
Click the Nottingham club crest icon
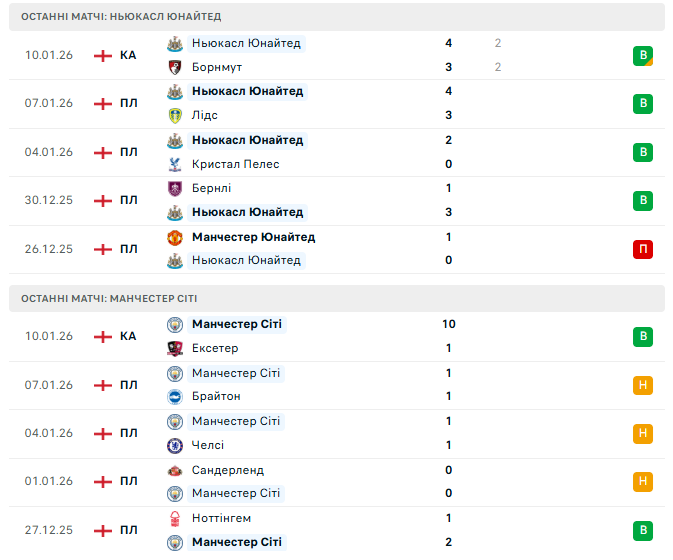pos(175,518)
